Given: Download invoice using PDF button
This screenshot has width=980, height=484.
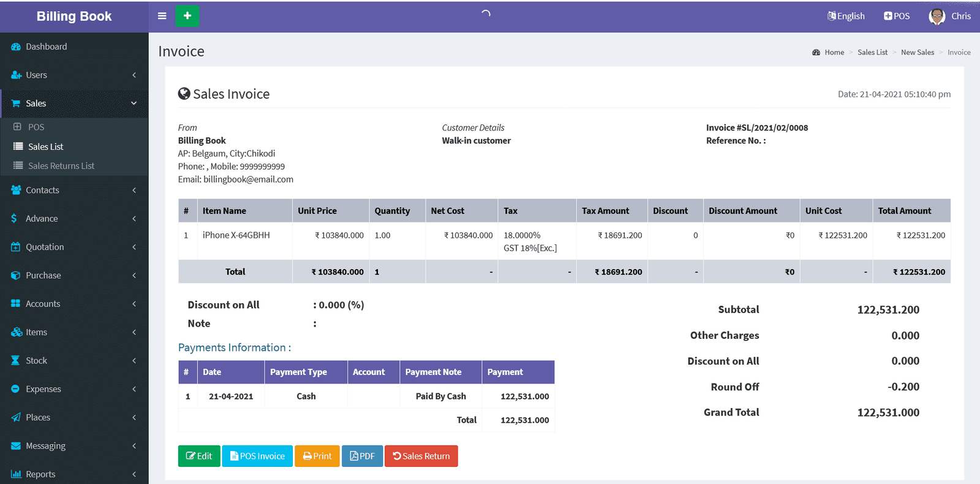Looking at the screenshot, I should pos(362,456).
